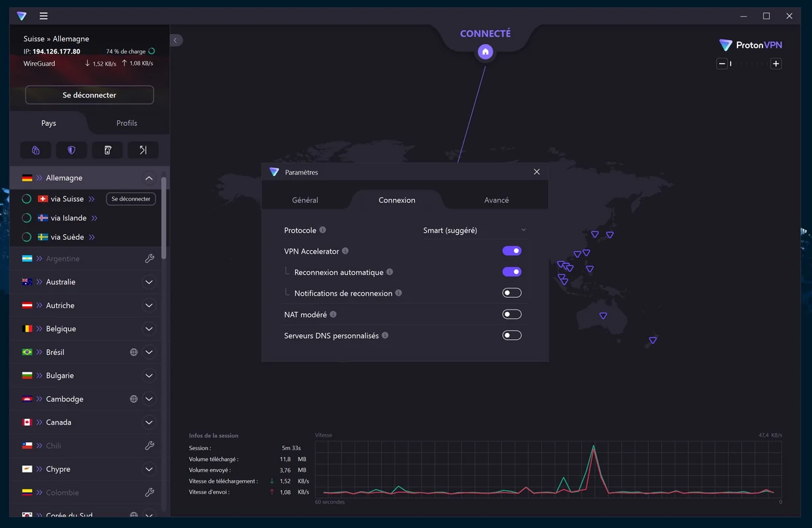This screenshot has width=812, height=528.
Task: Minimize the ProtonVPN window
Action: pos(743,16)
